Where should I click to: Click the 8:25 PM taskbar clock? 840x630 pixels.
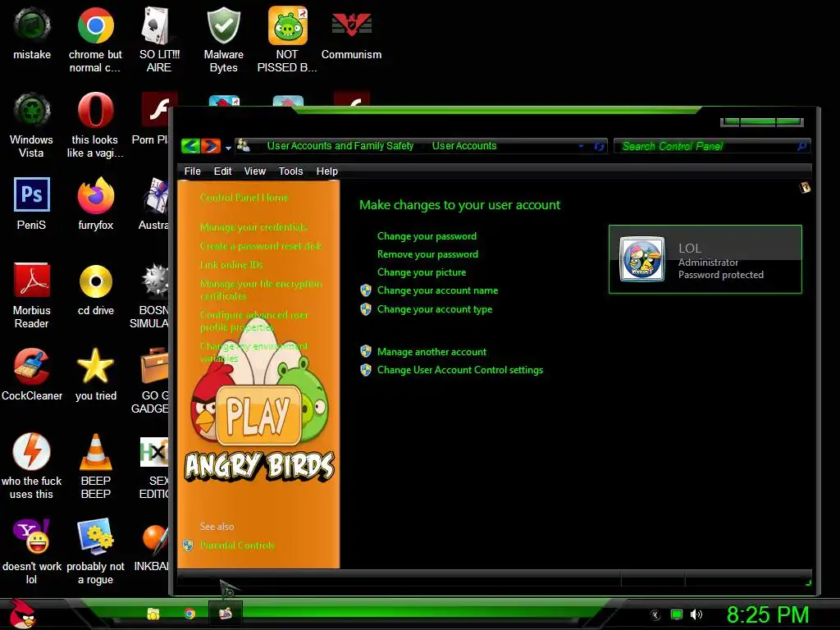767,614
